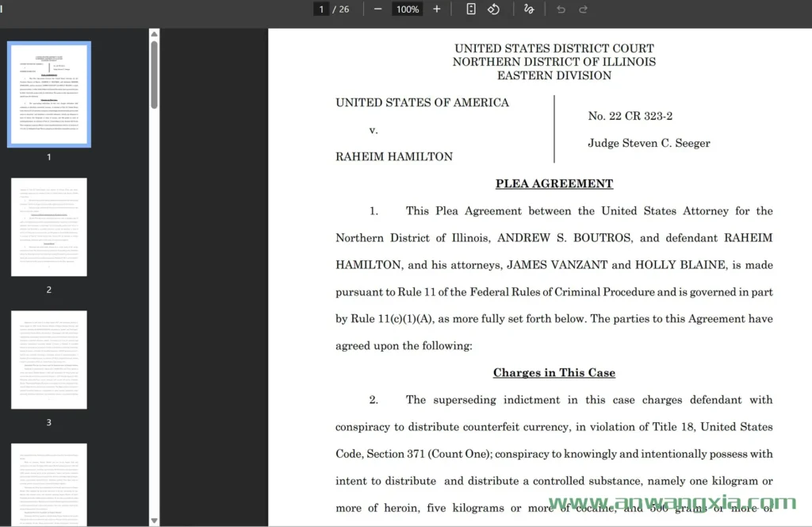Jump to page 2 thumbnail
The height and width of the screenshot is (527, 812).
coord(49,227)
